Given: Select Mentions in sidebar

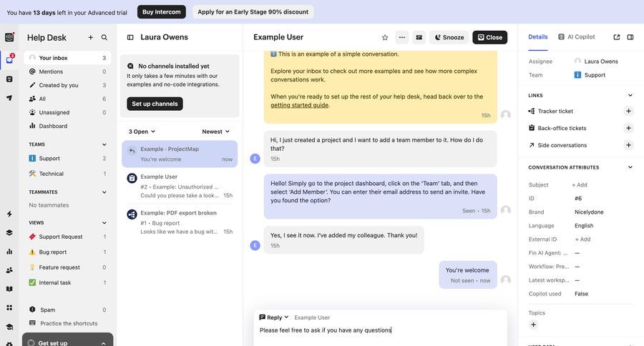Looking at the screenshot, I should coord(67,71).
